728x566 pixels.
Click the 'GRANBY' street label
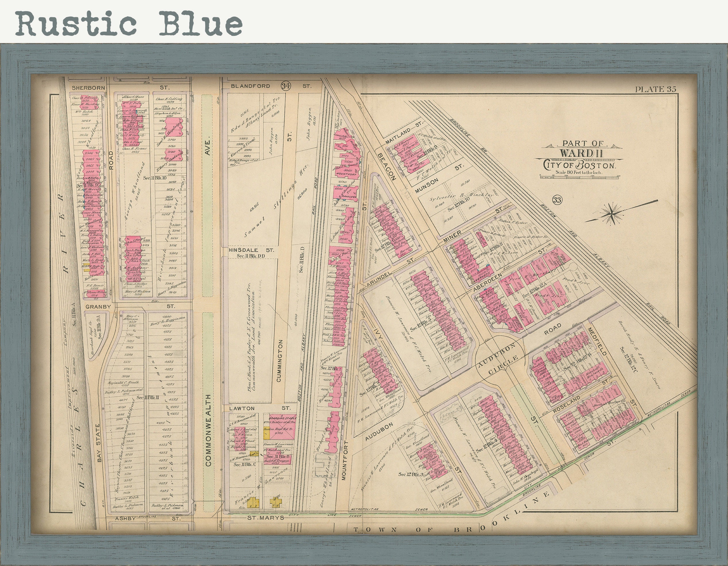pyautogui.click(x=98, y=306)
